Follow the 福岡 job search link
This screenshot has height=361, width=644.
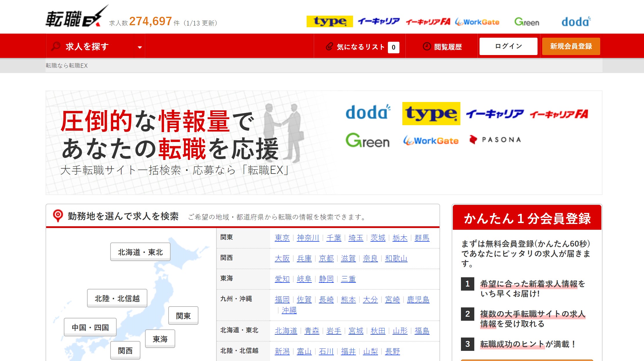282,300
